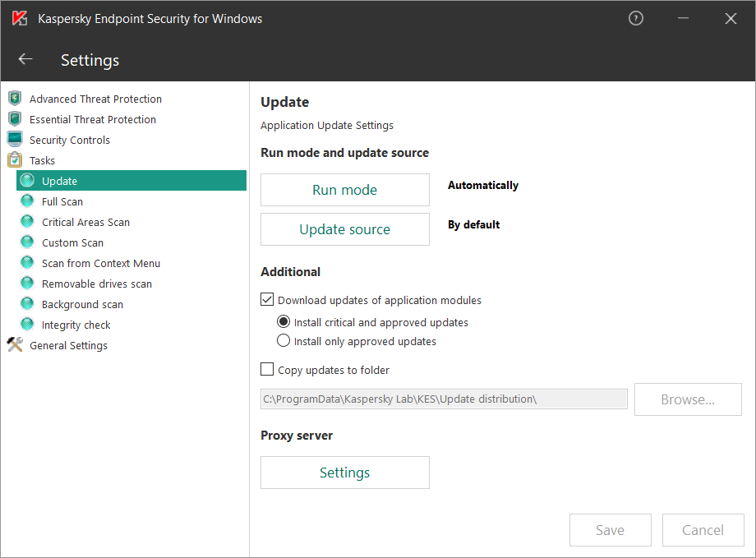Select Removable drives scan task
The width and height of the screenshot is (756, 558).
[96, 284]
